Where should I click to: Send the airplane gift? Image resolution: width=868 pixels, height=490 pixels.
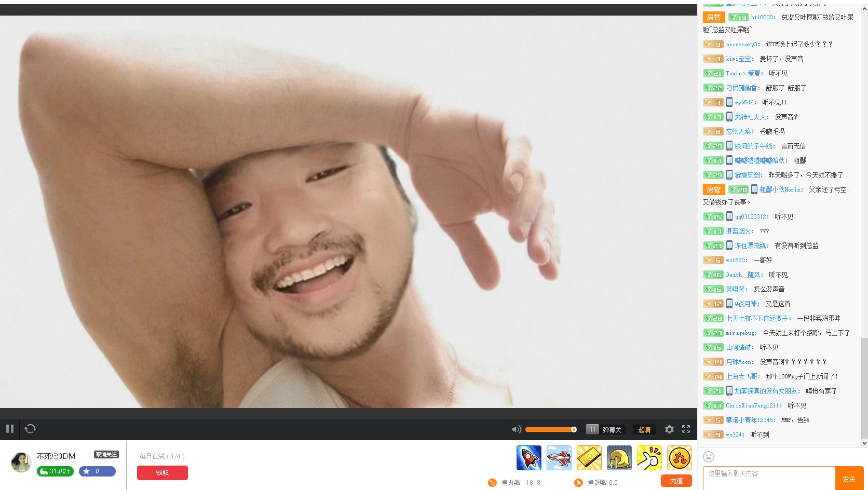tap(559, 458)
